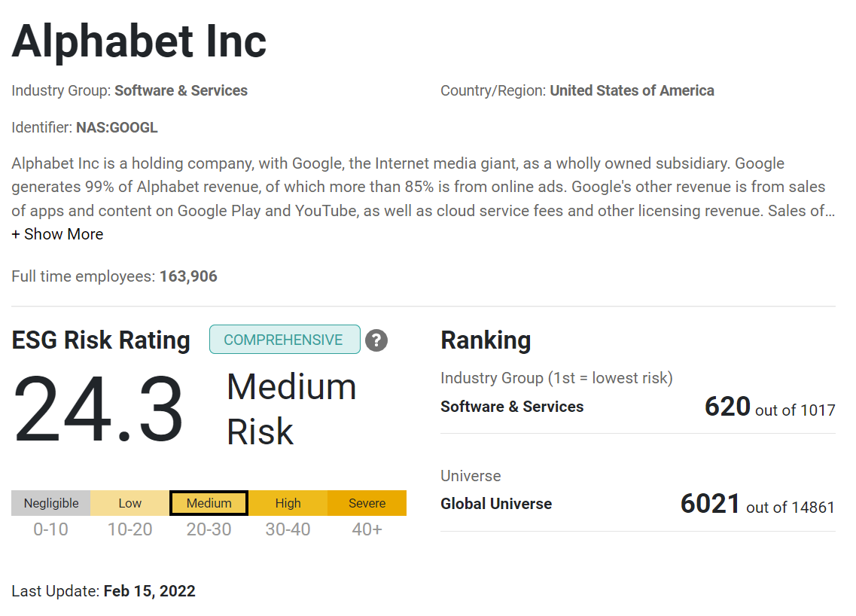This screenshot has width=856, height=616.
Task: Select the High risk scale segment
Action: [x=288, y=503]
